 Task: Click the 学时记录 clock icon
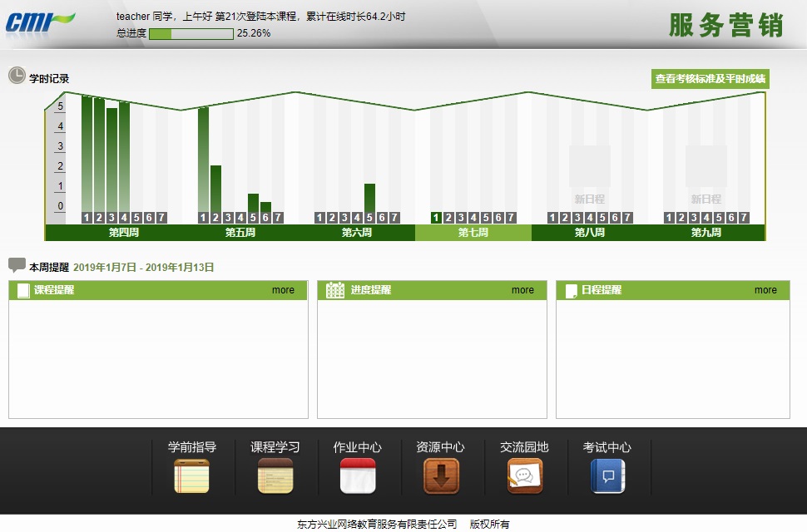17,76
